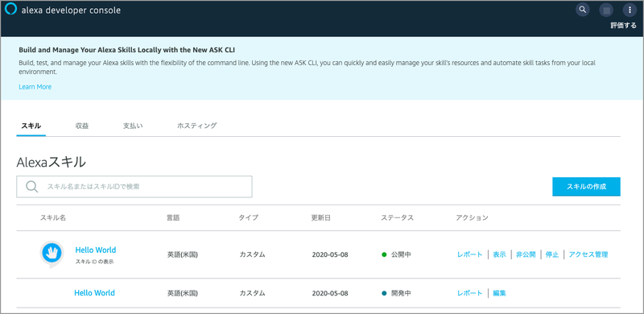
Task: Click the square account icon in header
Action: point(606,10)
